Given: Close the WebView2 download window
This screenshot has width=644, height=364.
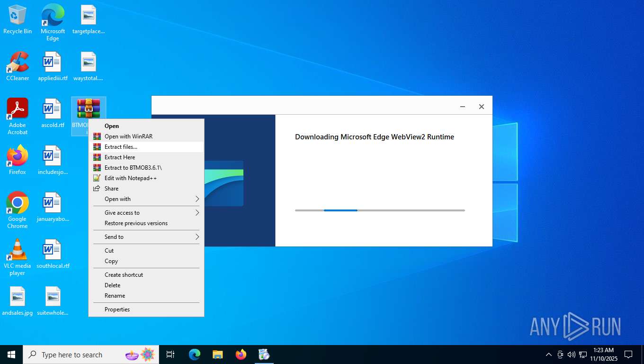Looking at the screenshot, I should point(481,107).
